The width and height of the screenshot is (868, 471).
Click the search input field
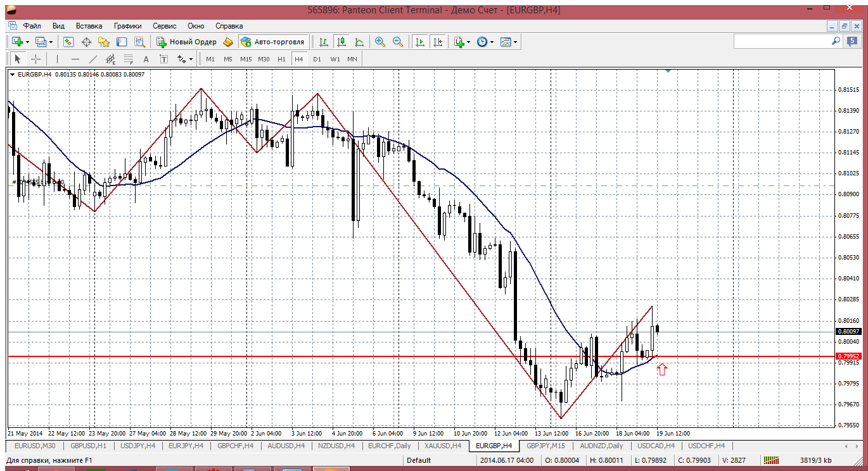[x=782, y=41]
